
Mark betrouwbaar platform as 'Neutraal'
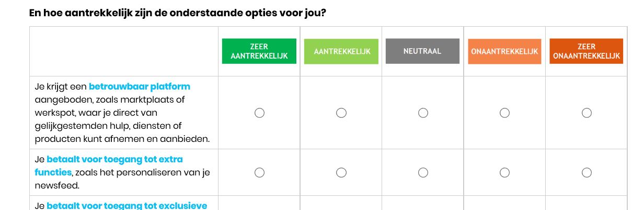click(423, 113)
